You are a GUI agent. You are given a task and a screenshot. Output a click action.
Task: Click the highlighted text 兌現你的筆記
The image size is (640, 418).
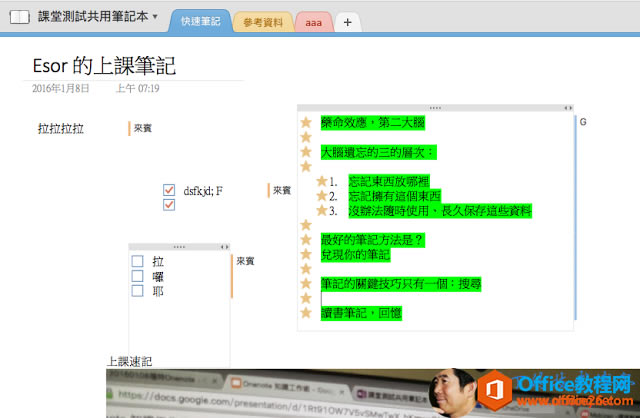[355, 255]
